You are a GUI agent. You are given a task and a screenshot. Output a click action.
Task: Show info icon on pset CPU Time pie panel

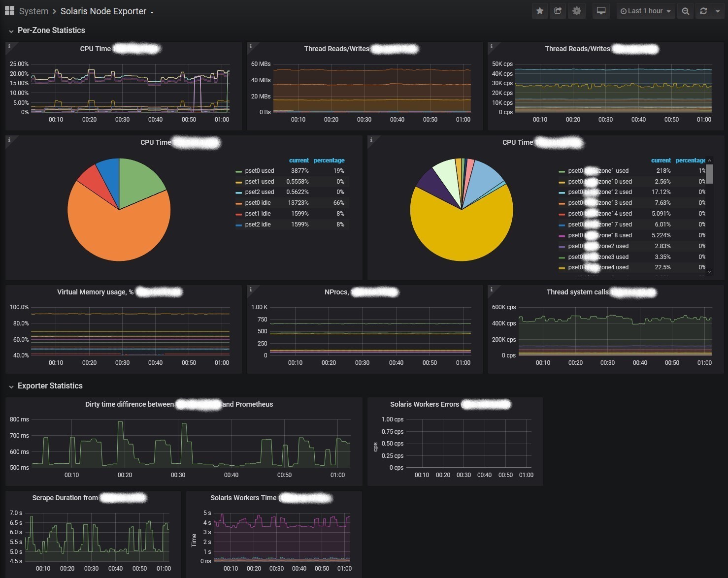pyautogui.click(x=9, y=139)
